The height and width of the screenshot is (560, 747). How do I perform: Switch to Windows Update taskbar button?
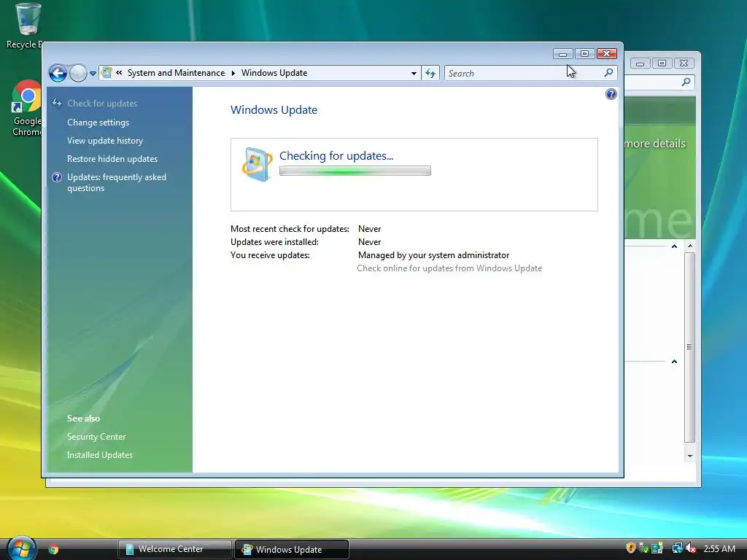(292, 549)
